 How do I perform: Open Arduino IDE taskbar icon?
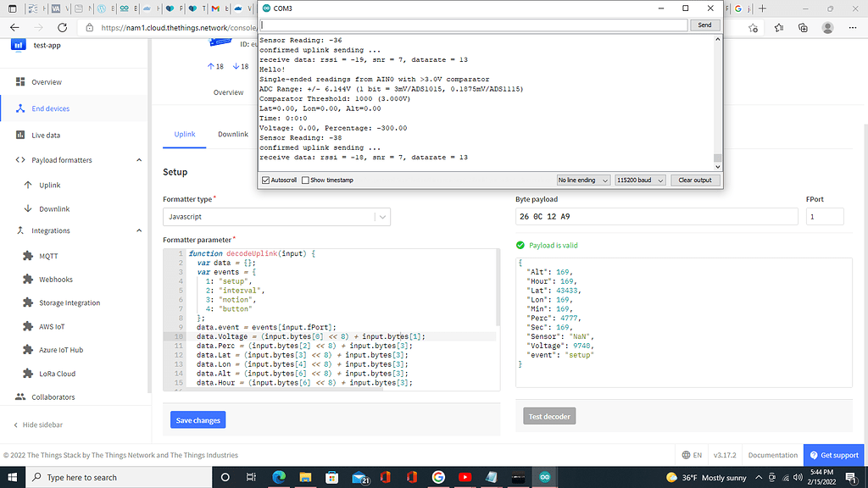(x=545, y=477)
